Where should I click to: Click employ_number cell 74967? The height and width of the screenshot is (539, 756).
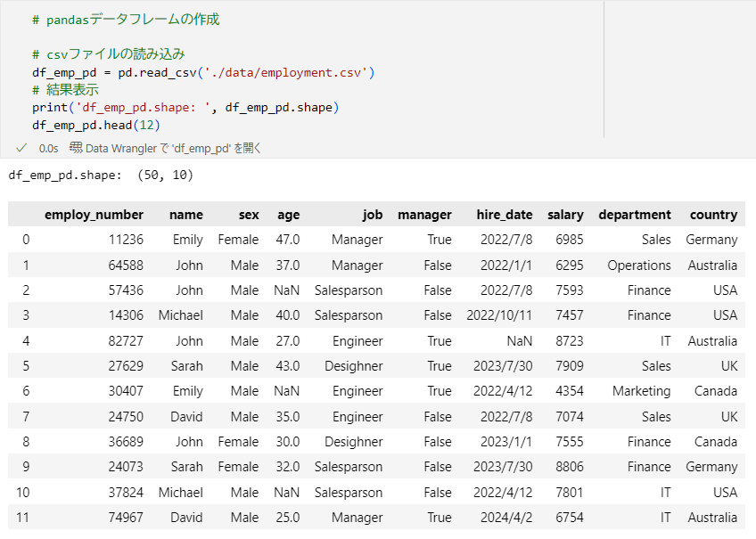coord(126,518)
